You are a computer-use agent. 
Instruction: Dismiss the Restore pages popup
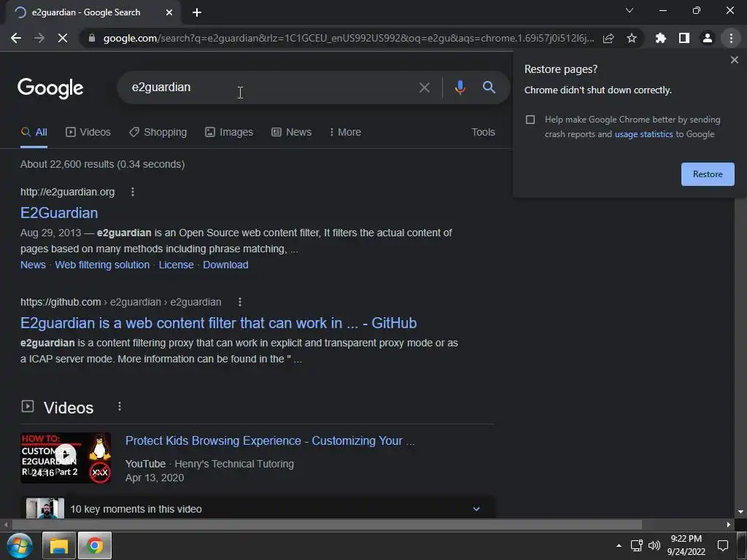(734, 60)
